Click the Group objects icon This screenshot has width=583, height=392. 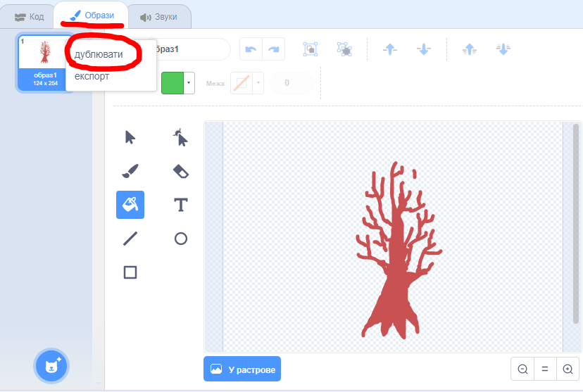point(310,49)
